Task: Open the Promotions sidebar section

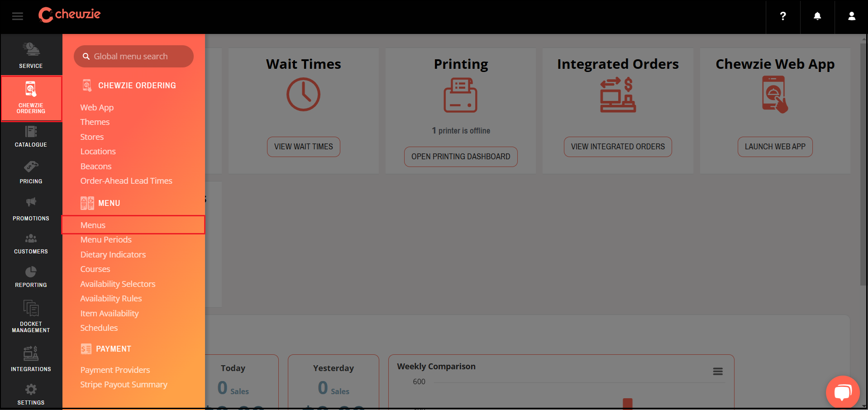Action: pyautogui.click(x=31, y=209)
